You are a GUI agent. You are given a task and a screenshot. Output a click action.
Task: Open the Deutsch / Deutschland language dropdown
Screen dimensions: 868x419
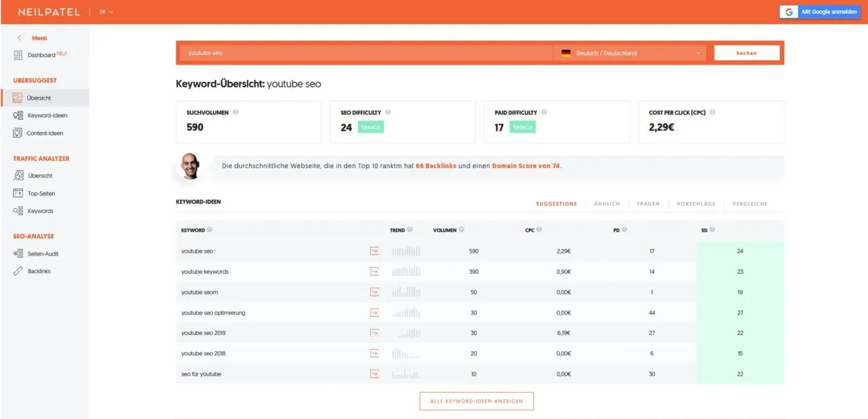(x=630, y=53)
